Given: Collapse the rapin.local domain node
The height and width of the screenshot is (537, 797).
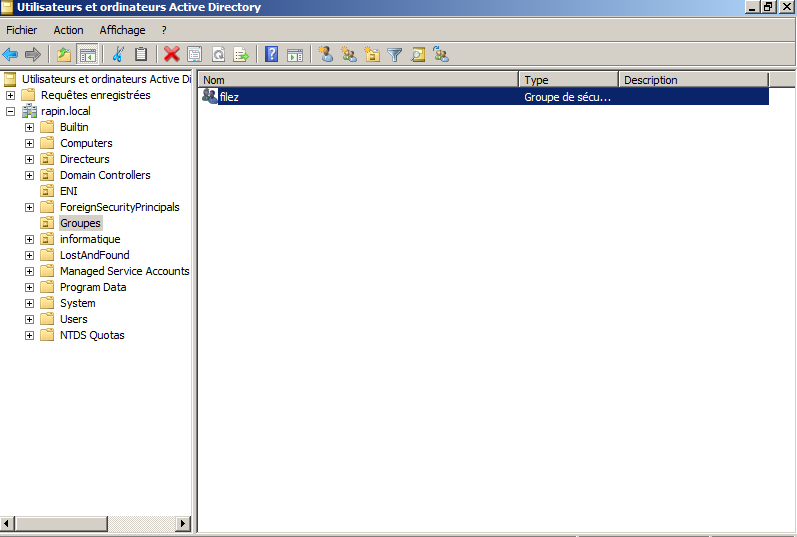Looking at the screenshot, I should click(10, 111).
